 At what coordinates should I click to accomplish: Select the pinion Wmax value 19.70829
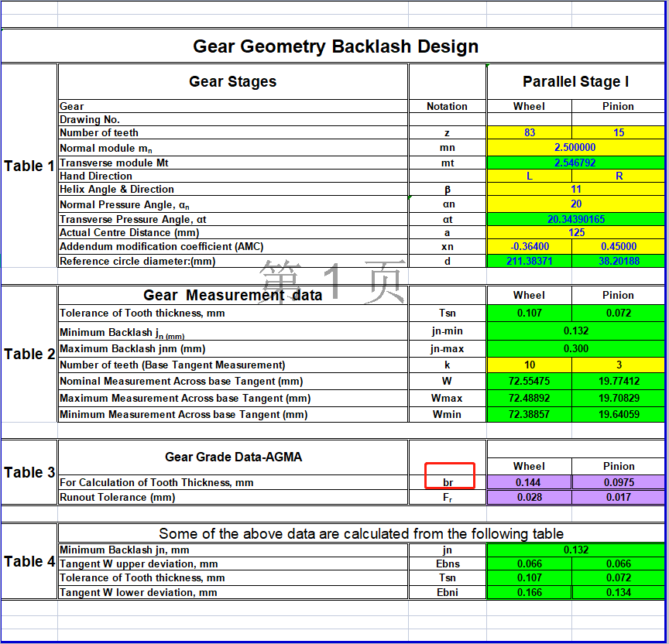[618, 398]
